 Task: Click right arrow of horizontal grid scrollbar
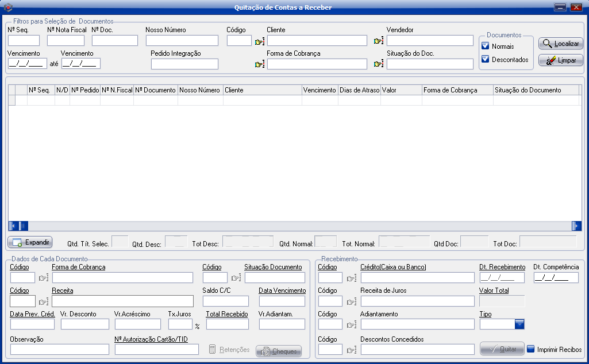click(x=576, y=226)
